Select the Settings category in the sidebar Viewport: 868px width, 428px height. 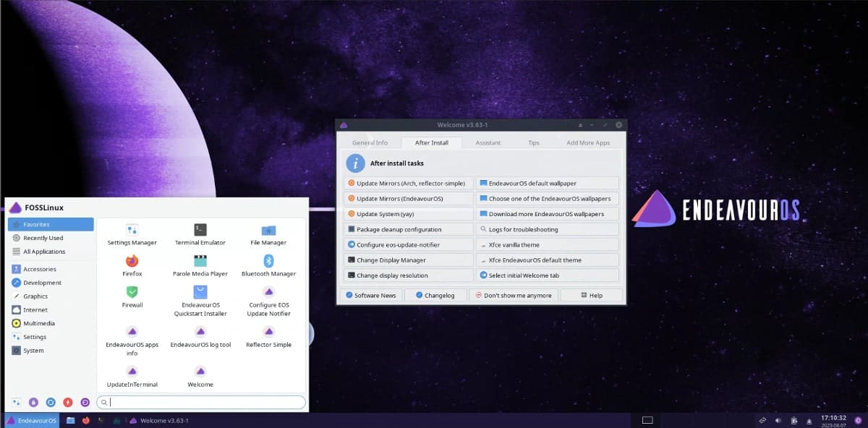[x=51, y=337]
